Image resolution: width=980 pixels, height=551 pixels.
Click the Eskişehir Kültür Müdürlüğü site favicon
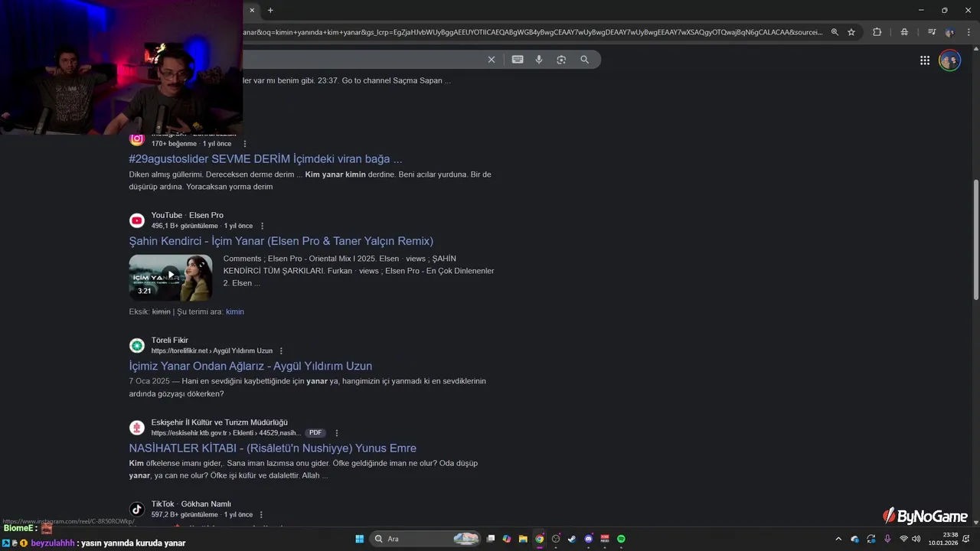(x=137, y=428)
